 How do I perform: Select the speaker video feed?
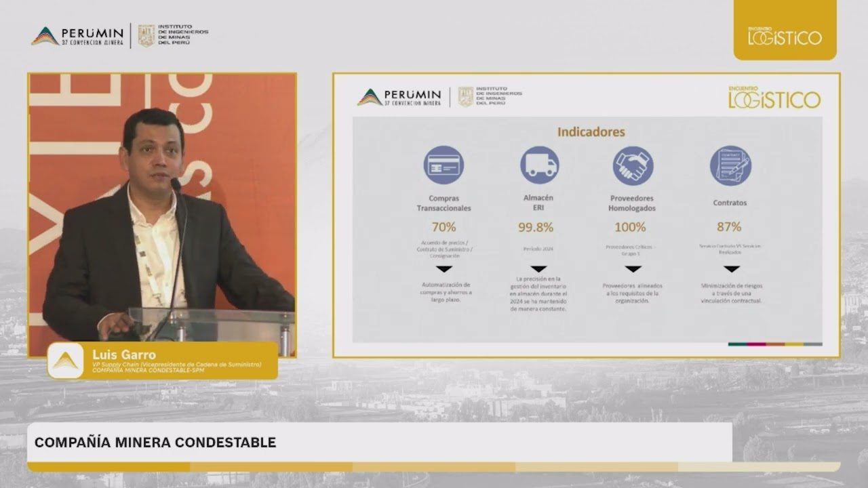[x=162, y=215]
